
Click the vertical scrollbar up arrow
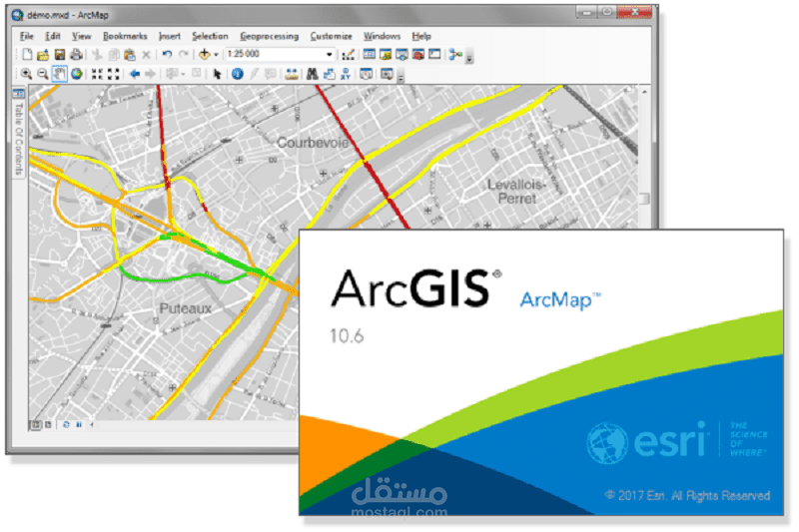pos(644,92)
